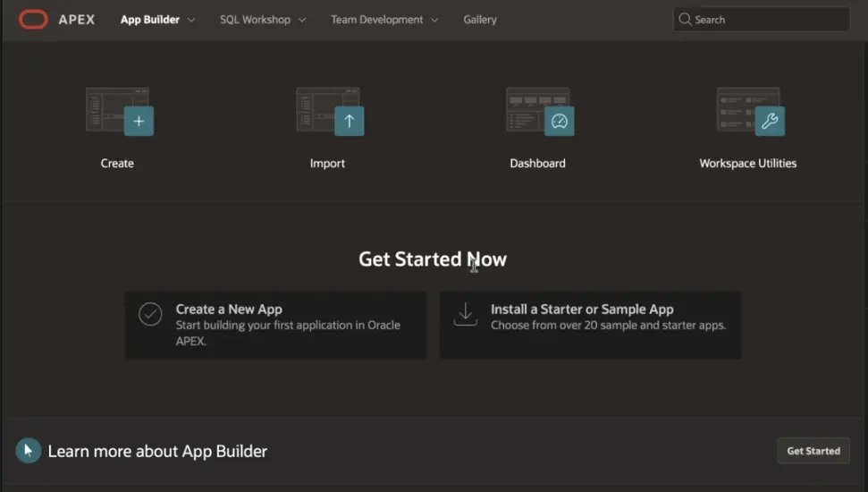The width and height of the screenshot is (868, 492).
Task: Click the download arrow beside Install a Starter App
Action: coord(465,314)
